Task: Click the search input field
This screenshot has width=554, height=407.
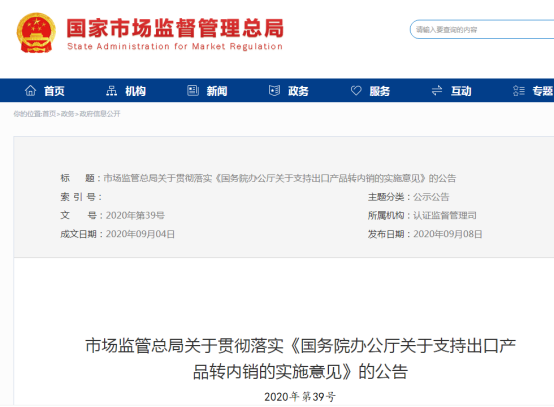Action: (x=482, y=29)
